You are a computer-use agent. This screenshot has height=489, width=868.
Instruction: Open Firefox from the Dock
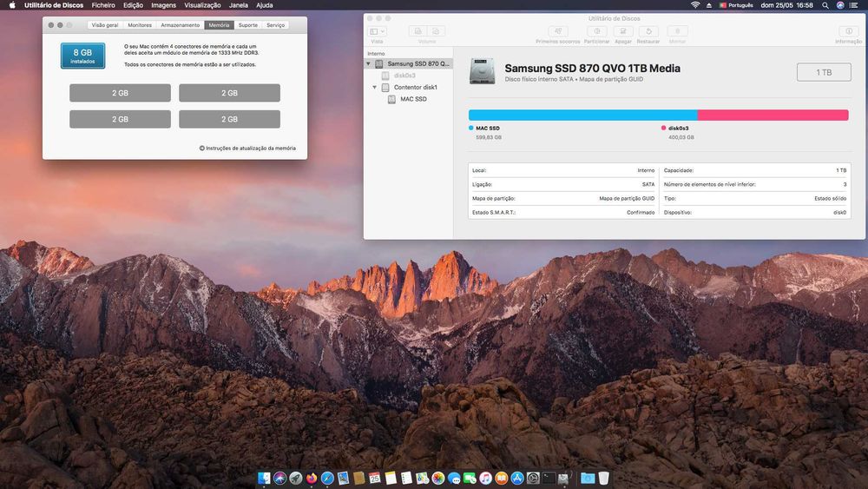point(312,478)
